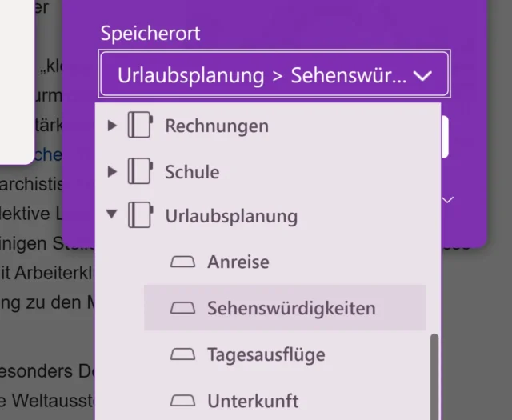Click the Urlaubsplanung notebook icon
This screenshot has height=420, width=512.
(140, 215)
